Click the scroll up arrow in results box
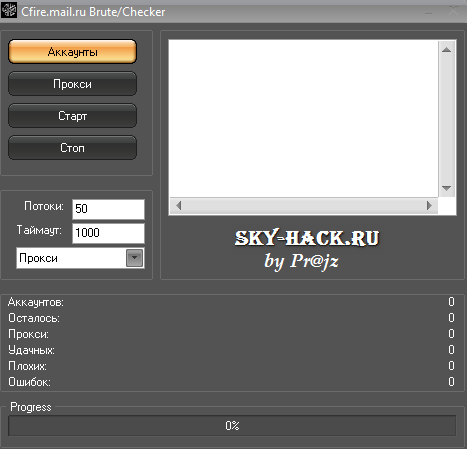 click(446, 50)
